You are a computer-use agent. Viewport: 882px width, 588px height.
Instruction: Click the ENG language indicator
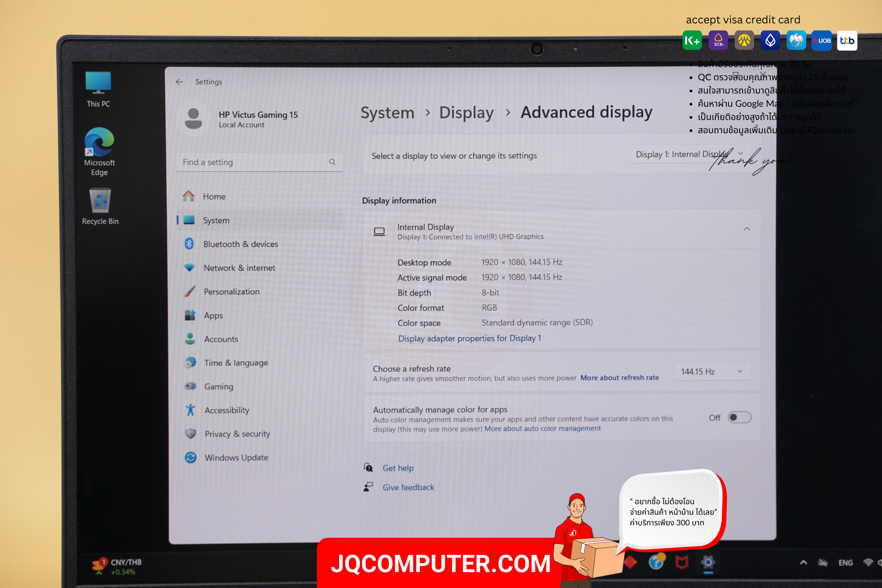click(845, 562)
